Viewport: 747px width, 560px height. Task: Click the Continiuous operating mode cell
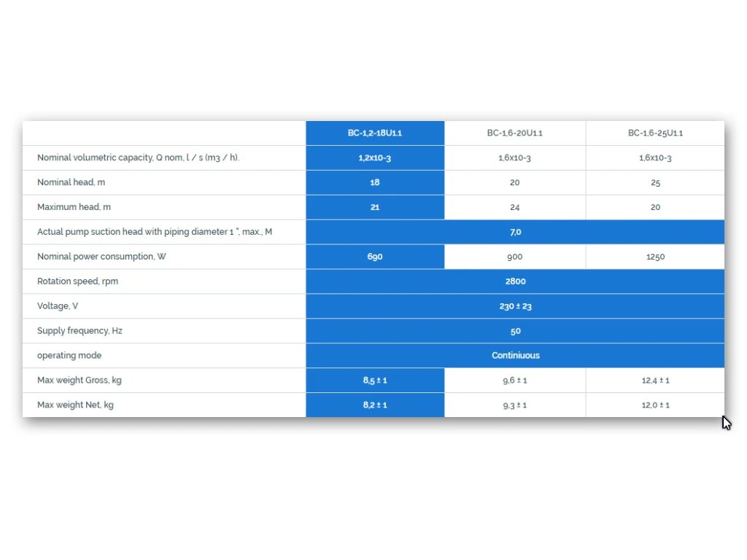coord(515,356)
